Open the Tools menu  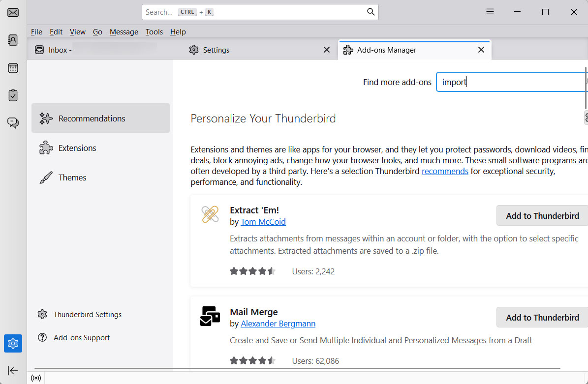tap(154, 31)
